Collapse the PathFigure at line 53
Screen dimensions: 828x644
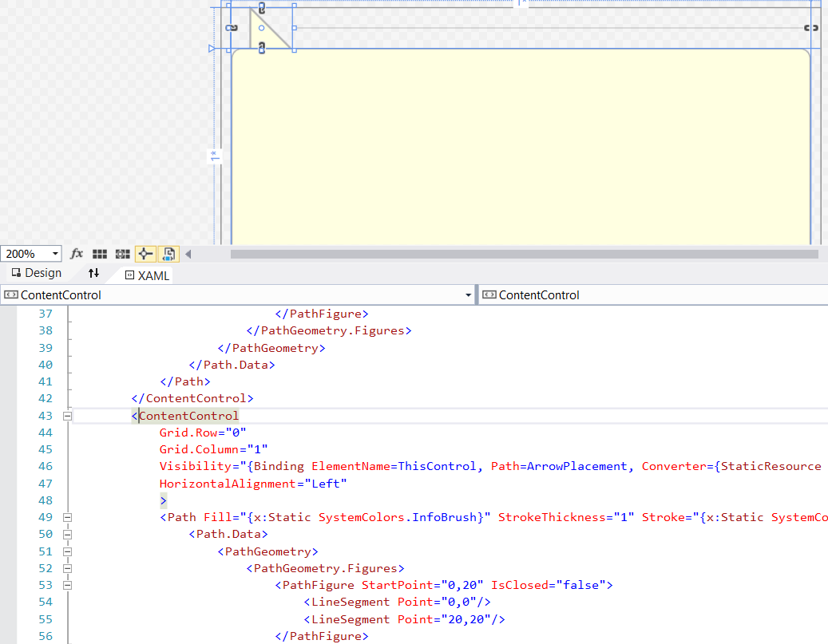click(x=67, y=585)
